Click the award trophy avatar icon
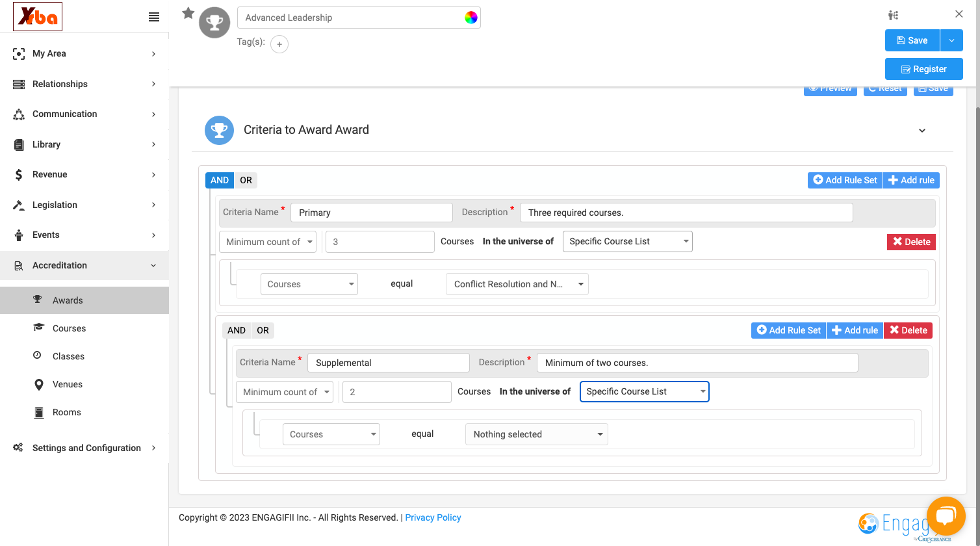980x546 pixels. pyautogui.click(x=214, y=23)
